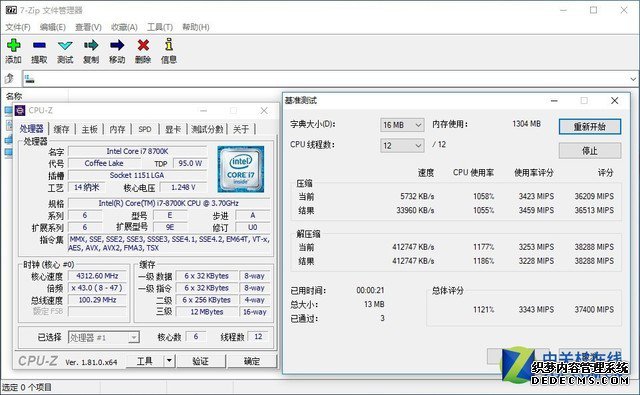The width and height of the screenshot is (640, 395).
Task: Open the View (查看) menu
Action: 88,27
